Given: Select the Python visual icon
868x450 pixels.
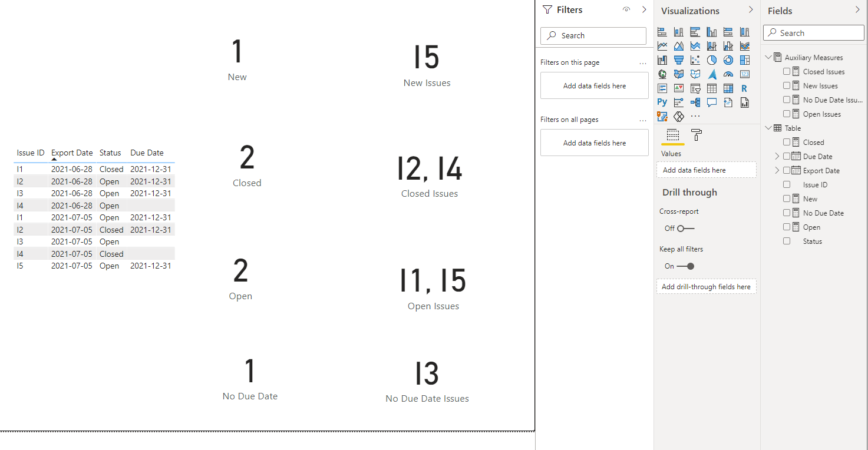Looking at the screenshot, I should (x=662, y=102).
